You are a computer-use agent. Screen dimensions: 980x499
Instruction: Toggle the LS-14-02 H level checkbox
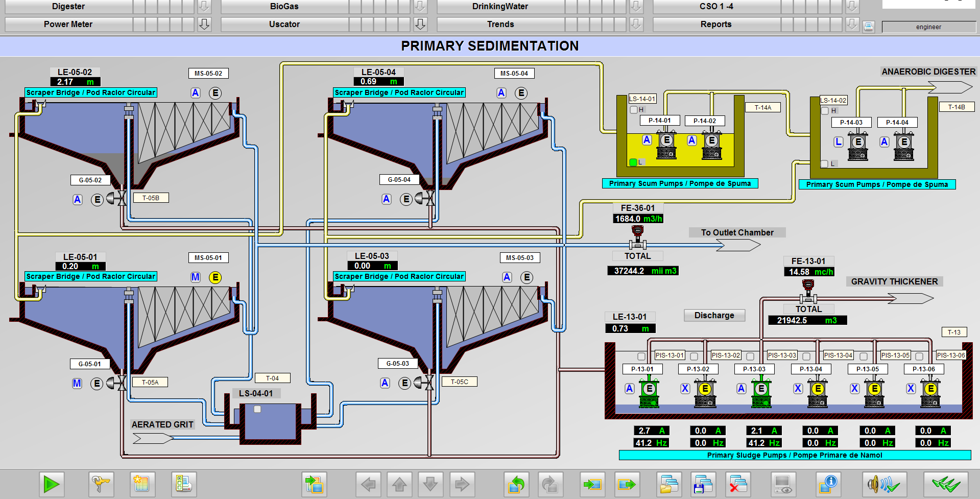coord(825,111)
